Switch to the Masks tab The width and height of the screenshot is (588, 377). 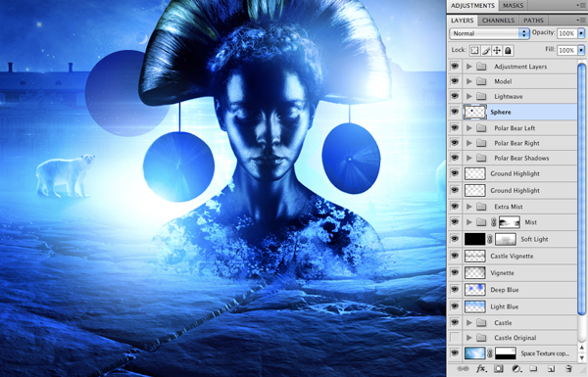tap(513, 5)
